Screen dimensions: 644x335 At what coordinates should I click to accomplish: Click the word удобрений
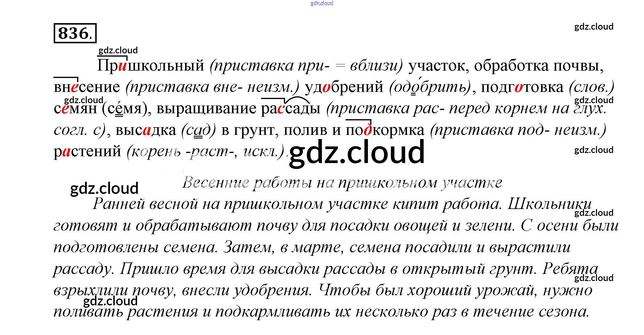click(x=344, y=87)
